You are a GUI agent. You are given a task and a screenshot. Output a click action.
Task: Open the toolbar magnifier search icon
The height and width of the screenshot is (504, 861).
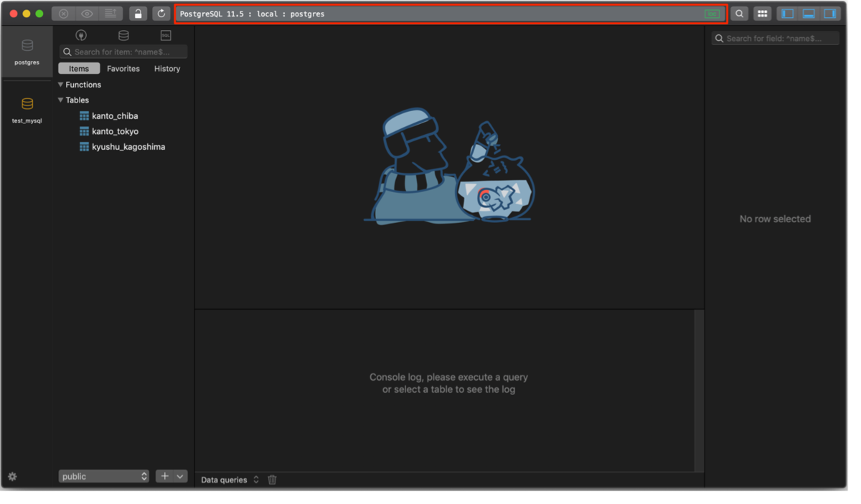pos(739,14)
